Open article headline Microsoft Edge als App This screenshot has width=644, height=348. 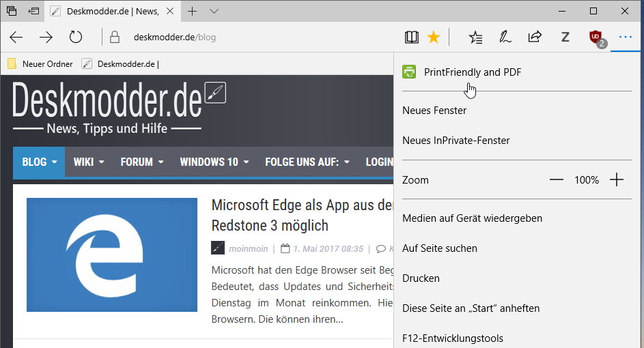coord(303,215)
